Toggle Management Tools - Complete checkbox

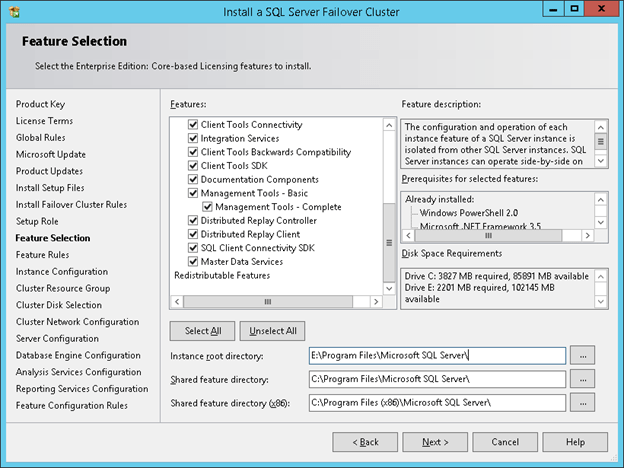coord(207,206)
